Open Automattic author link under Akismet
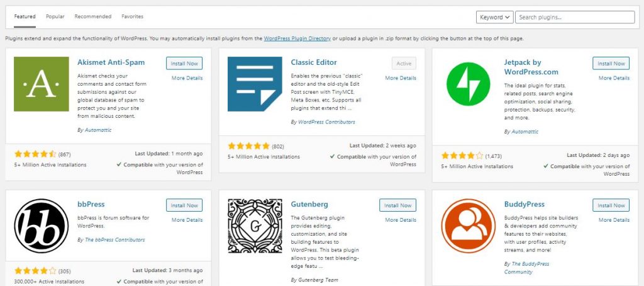644x286 pixels. (98, 130)
